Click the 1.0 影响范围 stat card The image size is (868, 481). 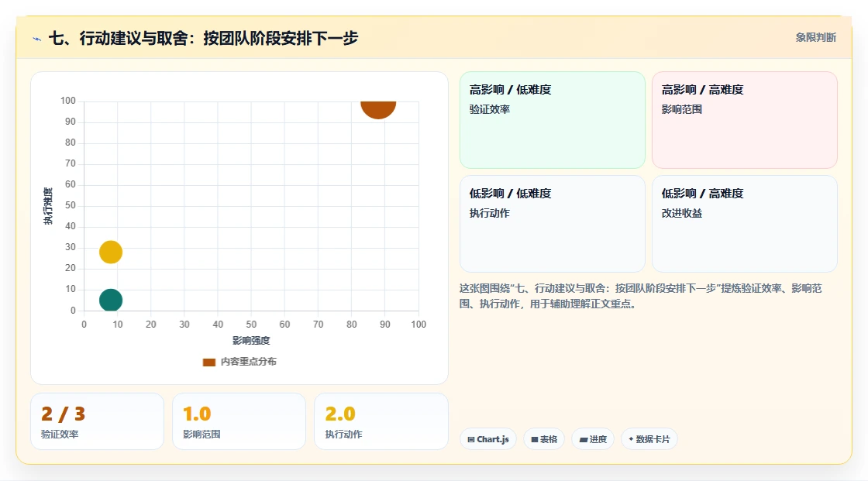(x=239, y=421)
